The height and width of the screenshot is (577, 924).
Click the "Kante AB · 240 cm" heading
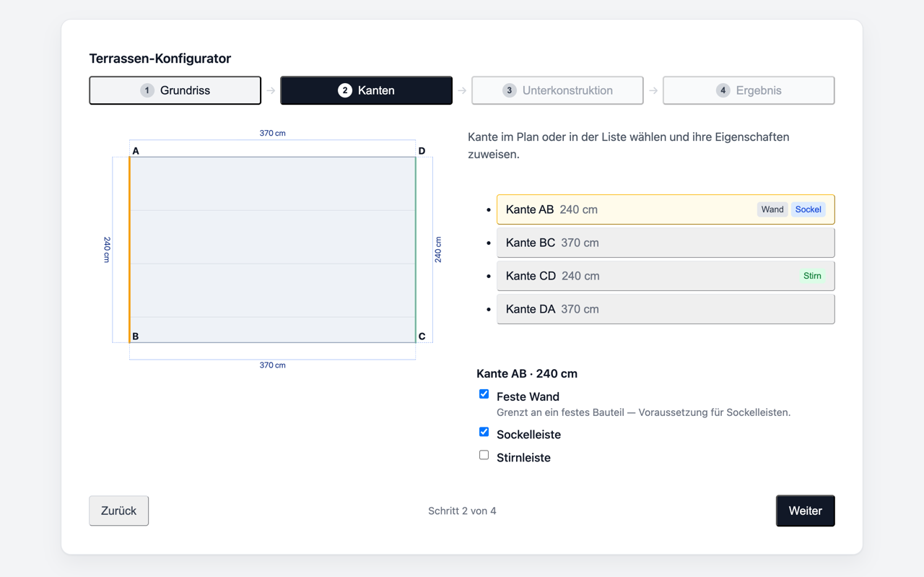point(527,373)
